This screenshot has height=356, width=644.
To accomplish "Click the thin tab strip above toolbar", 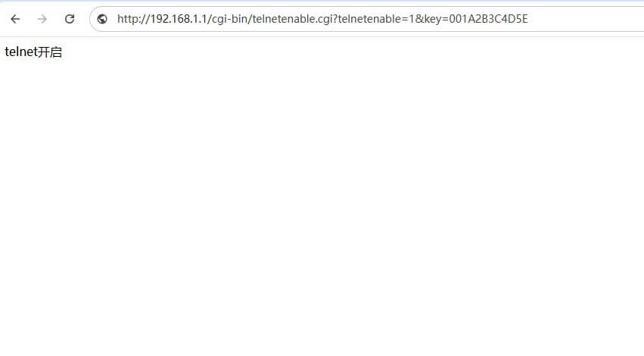I will click(x=322, y=2).
